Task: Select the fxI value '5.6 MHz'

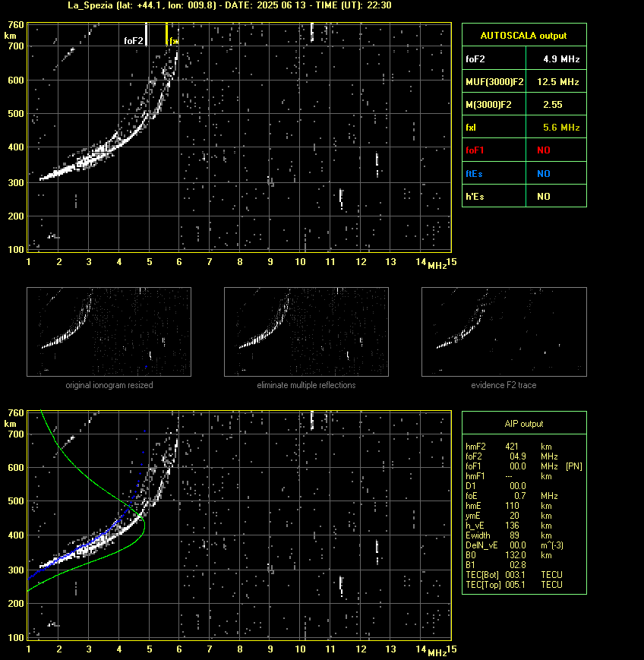Action: pos(561,127)
